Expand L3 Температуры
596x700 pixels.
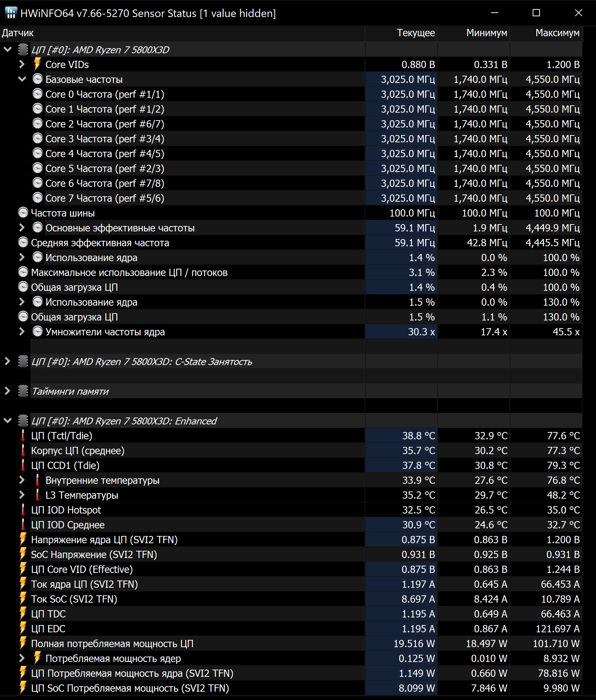click(x=22, y=495)
